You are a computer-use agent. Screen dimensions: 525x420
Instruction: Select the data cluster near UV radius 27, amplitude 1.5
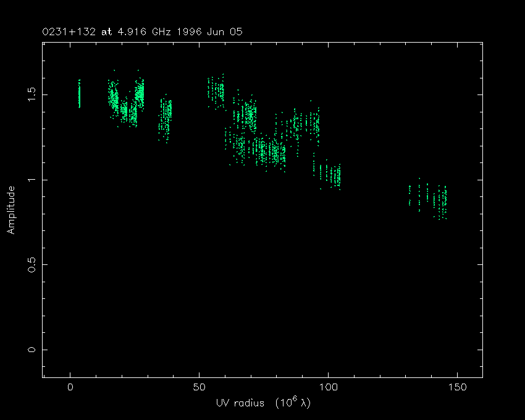click(140, 93)
